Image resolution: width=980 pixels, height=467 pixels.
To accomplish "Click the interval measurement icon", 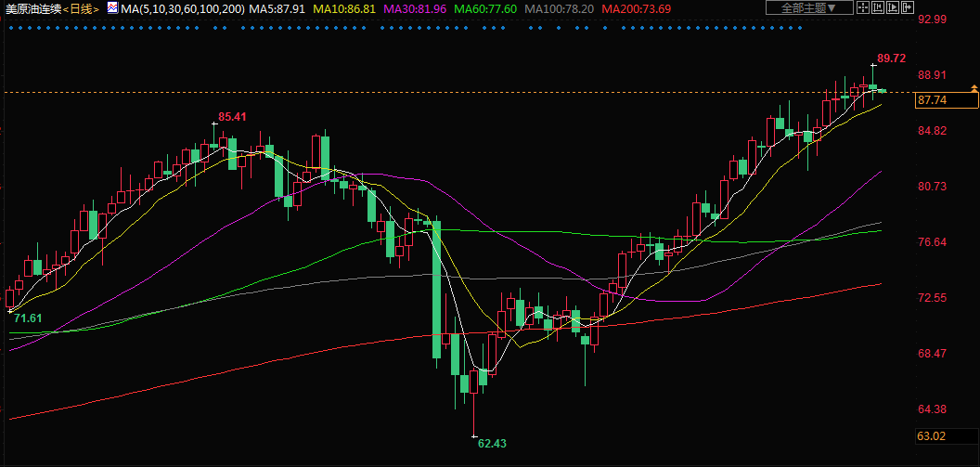I will 879,8.
